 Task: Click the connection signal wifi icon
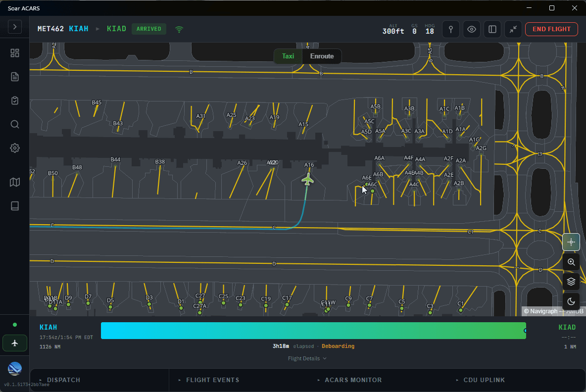pyautogui.click(x=179, y=29)
